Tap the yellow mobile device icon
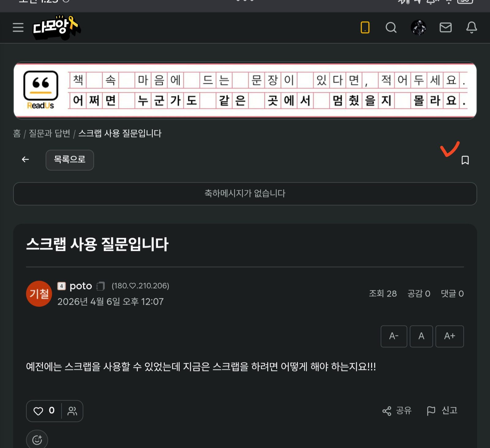490x448 pixels. 365,28
